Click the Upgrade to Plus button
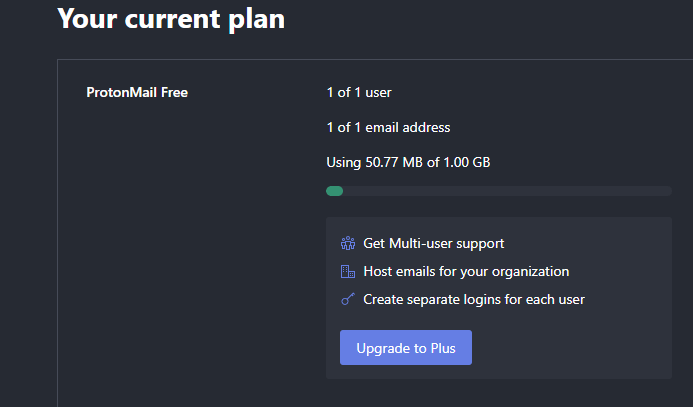 [x=406, y=347]
